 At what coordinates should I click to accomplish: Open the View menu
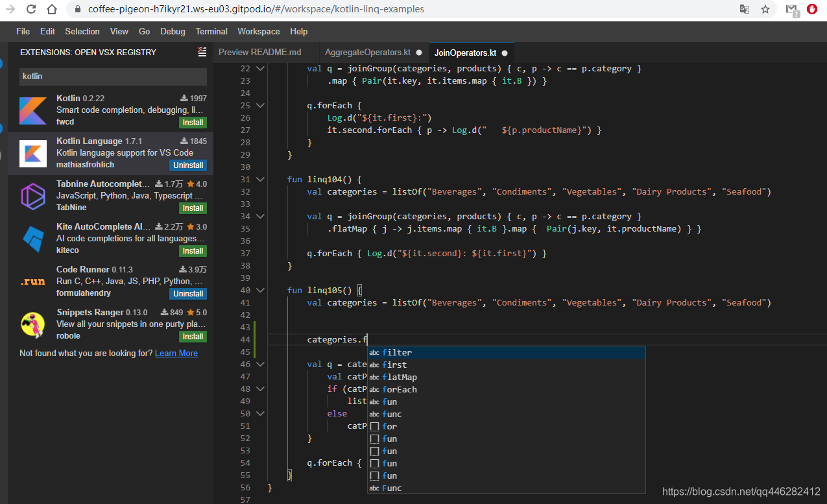click(x=119, y=31)
